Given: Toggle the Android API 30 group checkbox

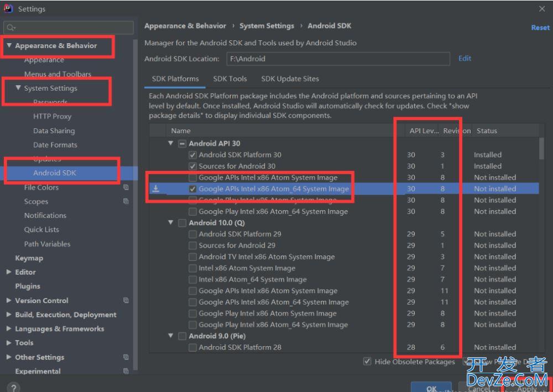Looking at the screenshot, I should (182, 143).
